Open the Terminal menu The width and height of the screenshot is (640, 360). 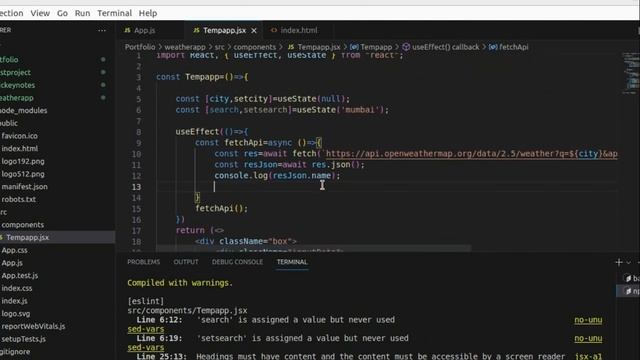[114, 13]
